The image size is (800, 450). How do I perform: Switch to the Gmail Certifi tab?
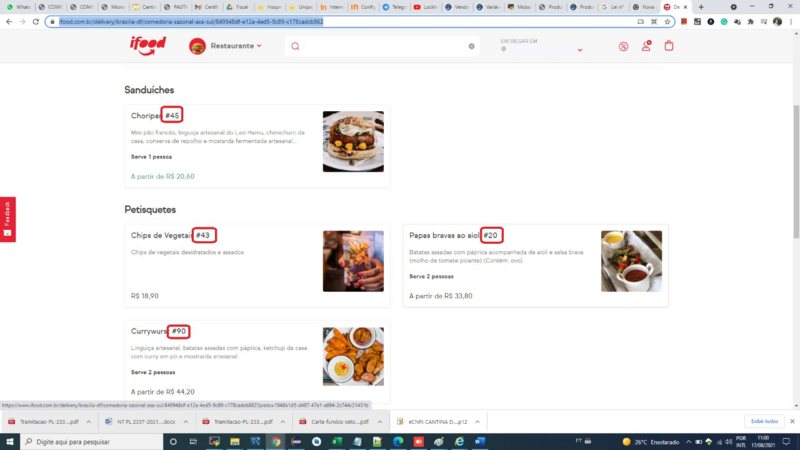pos(207,7)
